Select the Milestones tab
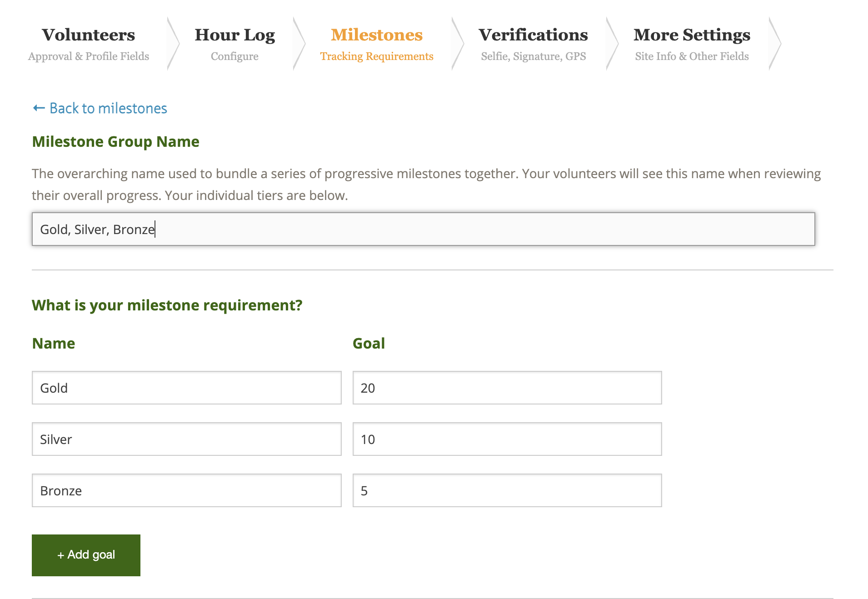868x599 pixels. point(377,44)
